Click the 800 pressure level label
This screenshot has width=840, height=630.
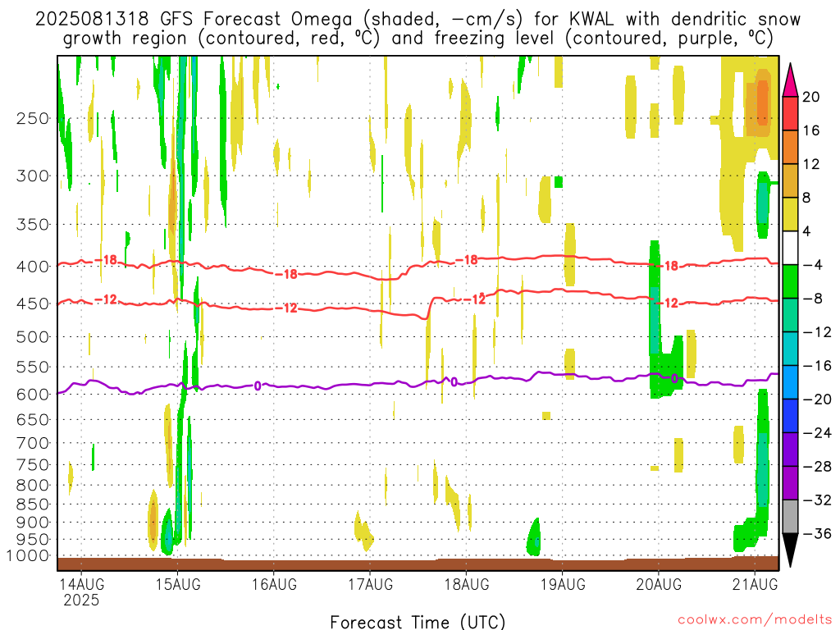tap(33, 486)
